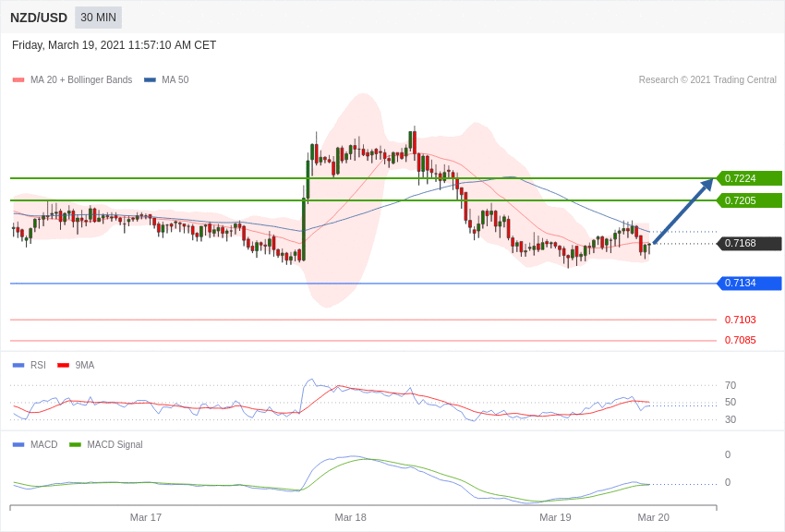Click the 0.7103 support level label
This screenshot has height=532, width=785.
(741, 320)
